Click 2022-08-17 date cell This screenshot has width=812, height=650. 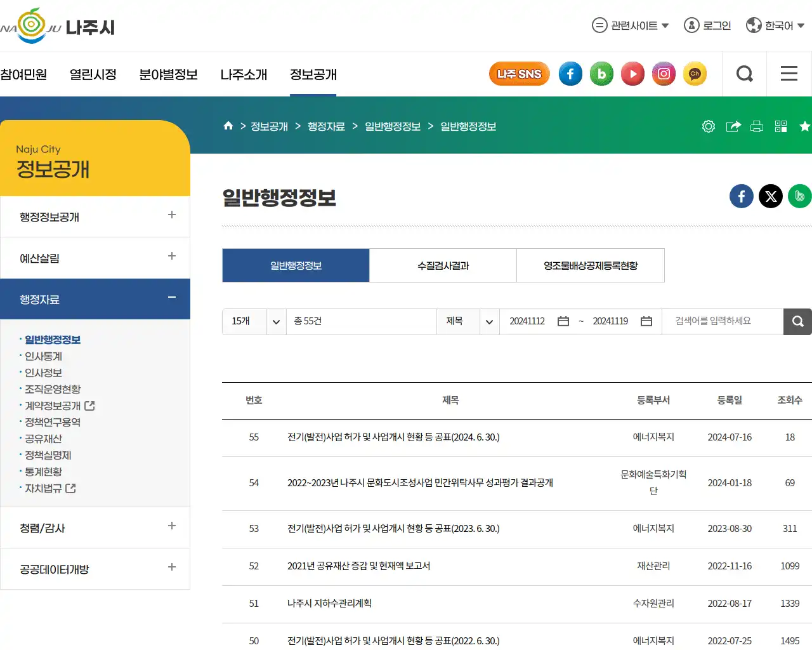(x=730, y=603)
